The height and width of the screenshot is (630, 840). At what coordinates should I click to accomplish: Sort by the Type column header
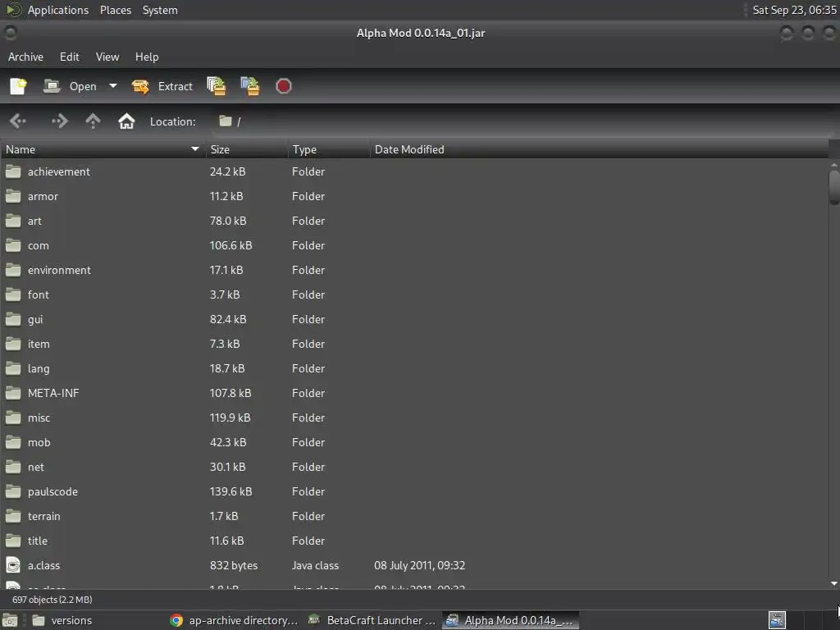(329, 149)
